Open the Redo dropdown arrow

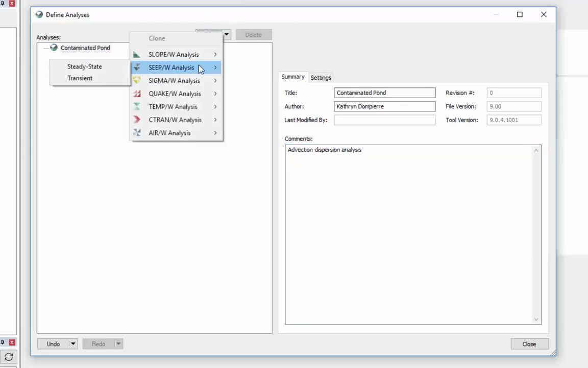pyautogui.click(x=118, y=343)
